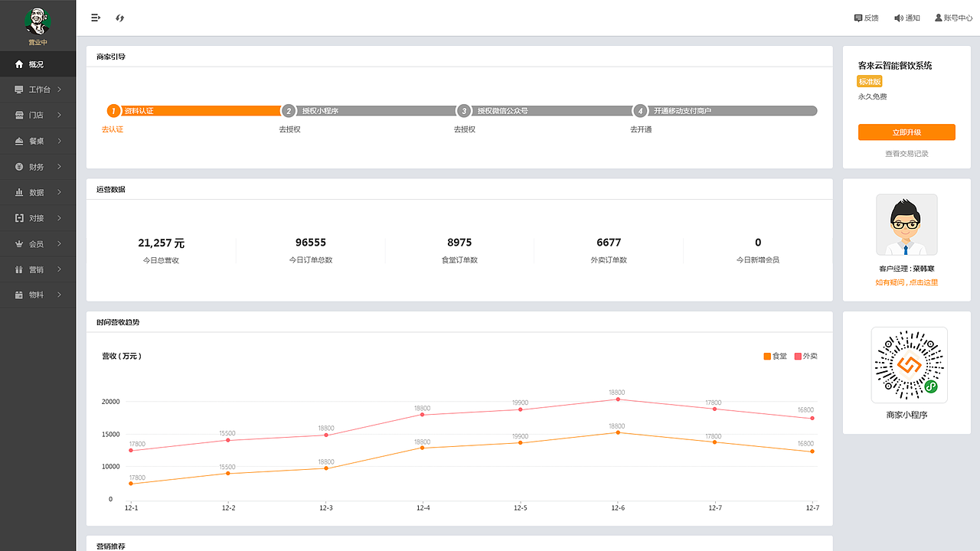Expand the 物料 menu chevron
Screen dimensions: 980x551
[x=59, y=295]
